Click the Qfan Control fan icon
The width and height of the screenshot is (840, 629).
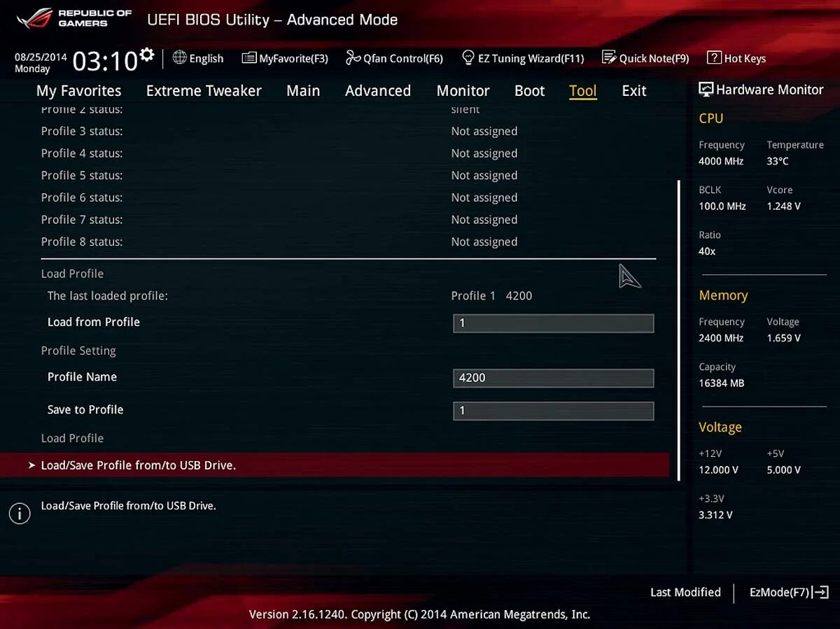coord(353,57)
